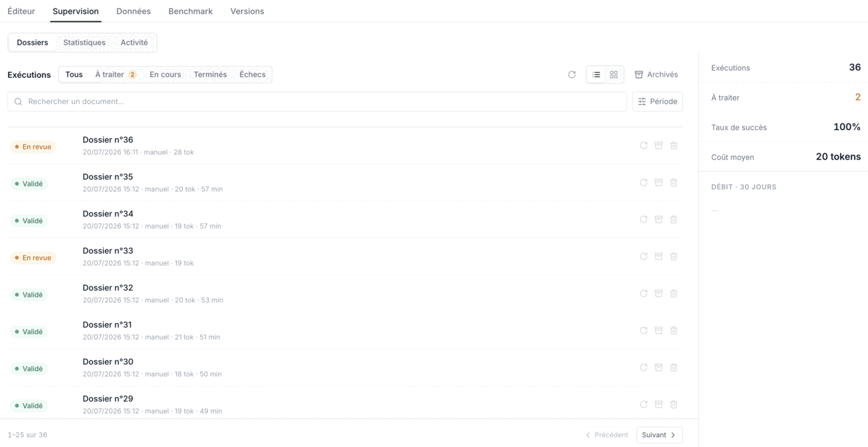
Task: Click the document search field
Action: (317, 102)
